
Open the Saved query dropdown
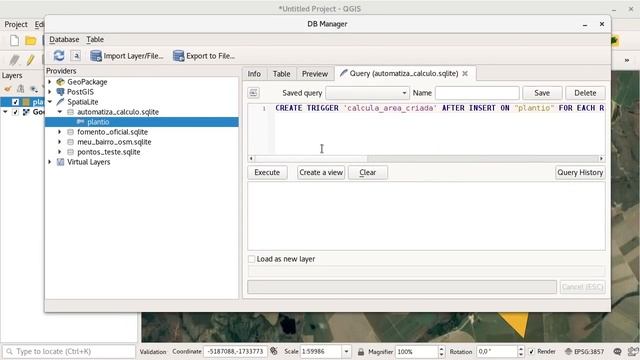click(367, 93)
